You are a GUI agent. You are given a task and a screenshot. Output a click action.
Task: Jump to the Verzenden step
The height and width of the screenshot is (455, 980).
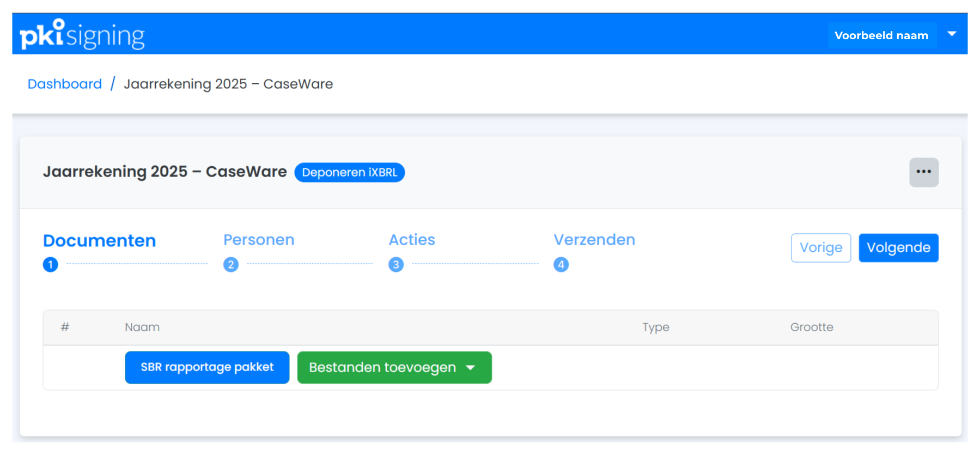594,240
